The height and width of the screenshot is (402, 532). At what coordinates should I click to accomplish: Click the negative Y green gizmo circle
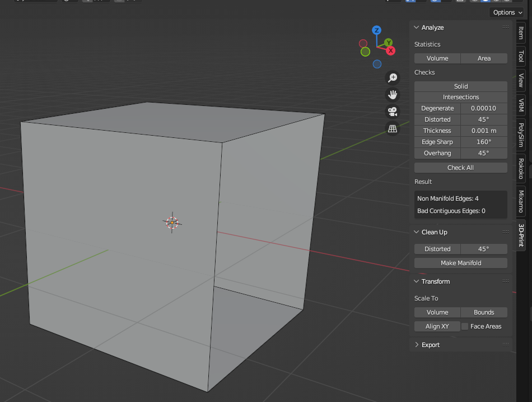click(365, 52)
